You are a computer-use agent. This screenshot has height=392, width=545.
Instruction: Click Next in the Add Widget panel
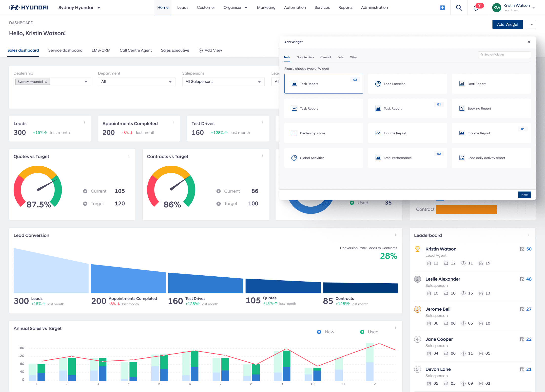coord(524,195)
